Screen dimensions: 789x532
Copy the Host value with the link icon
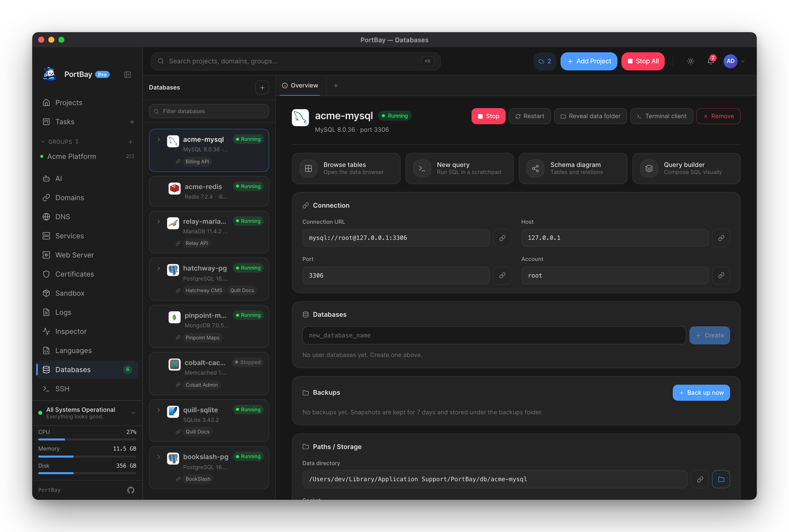[721, 238]
